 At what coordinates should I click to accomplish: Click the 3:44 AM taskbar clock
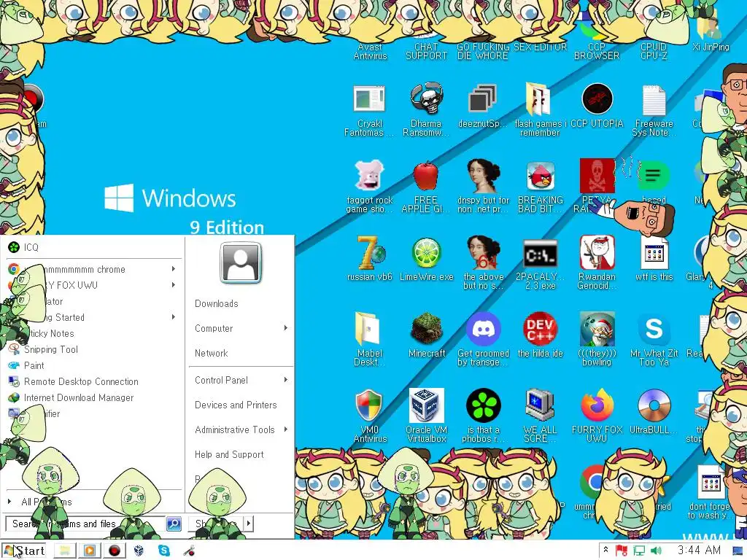pos(699,551)
